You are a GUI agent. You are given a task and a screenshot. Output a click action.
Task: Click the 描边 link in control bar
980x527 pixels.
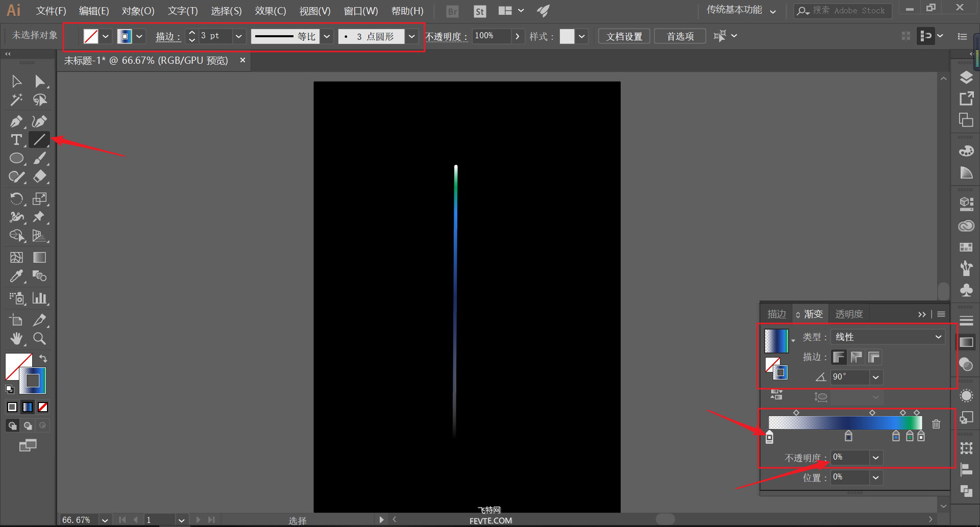pos(168,37)
